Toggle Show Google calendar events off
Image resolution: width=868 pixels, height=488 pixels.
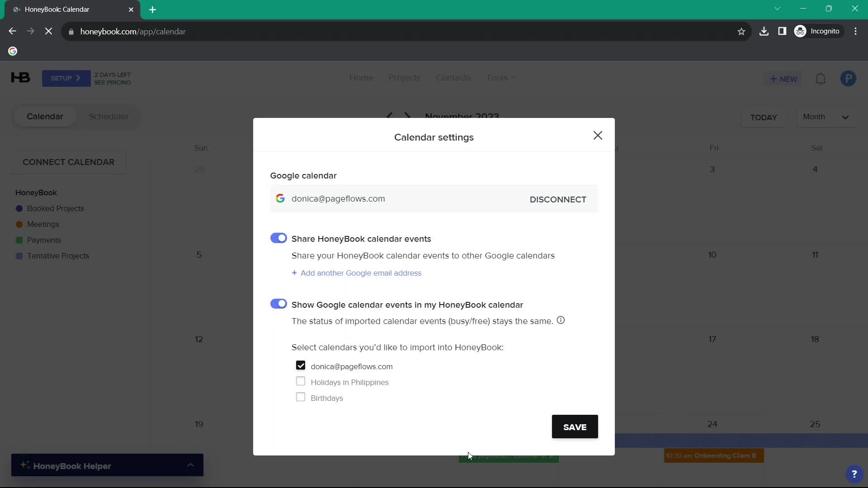(x=278, y=304)
